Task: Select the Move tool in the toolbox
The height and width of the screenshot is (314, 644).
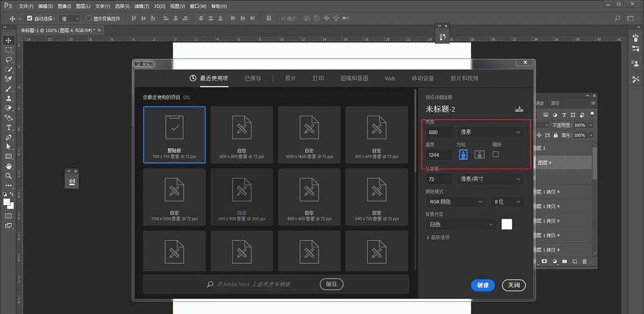Action: (9, 40)
